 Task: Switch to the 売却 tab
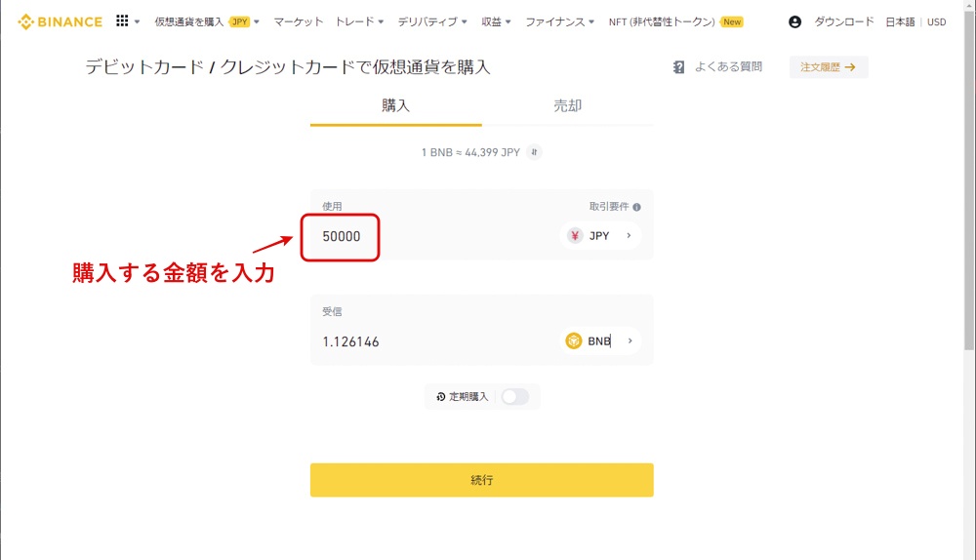(x=568, y=105)
